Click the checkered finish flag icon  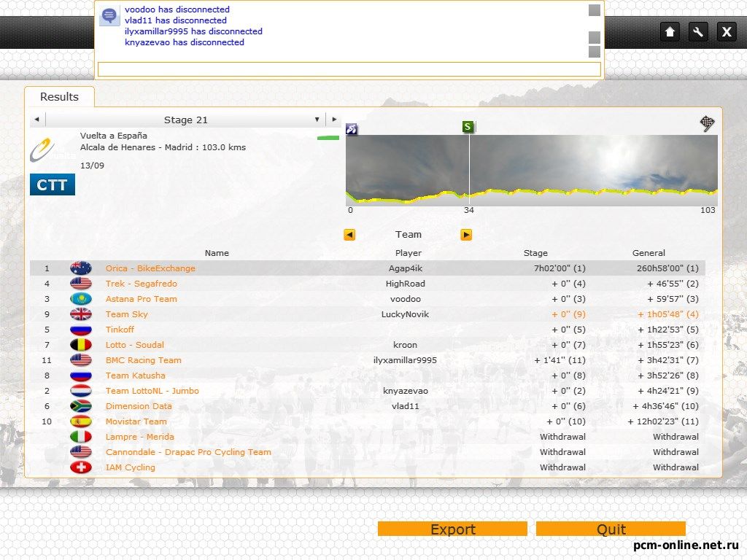(708, 123)
